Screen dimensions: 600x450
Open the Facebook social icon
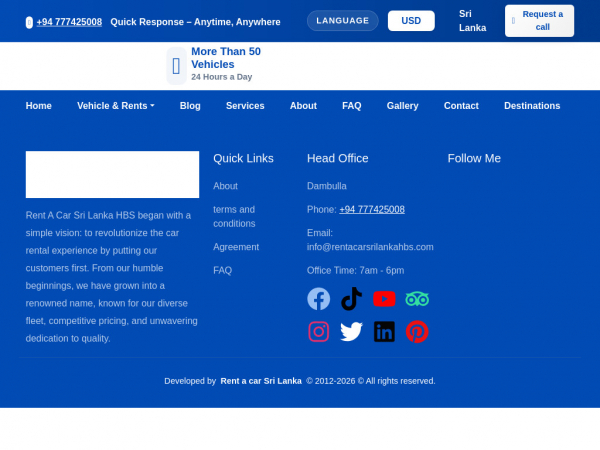[x=318, y=299]
